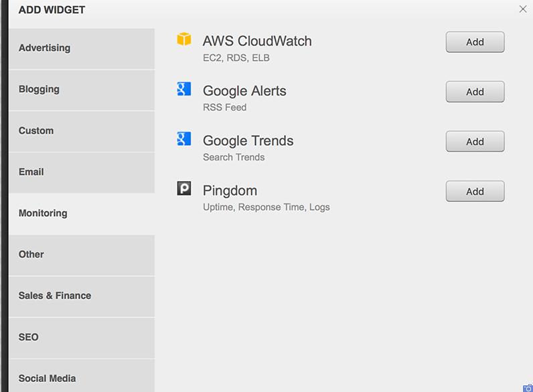Click the Pingdom black P icon
This screenshot has height=392, width=533.
pos(184,188)
